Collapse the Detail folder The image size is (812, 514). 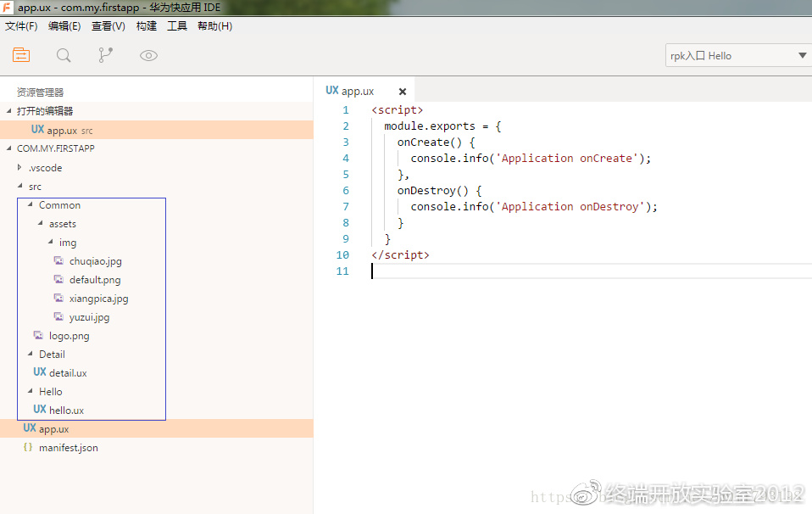[30, 354]
